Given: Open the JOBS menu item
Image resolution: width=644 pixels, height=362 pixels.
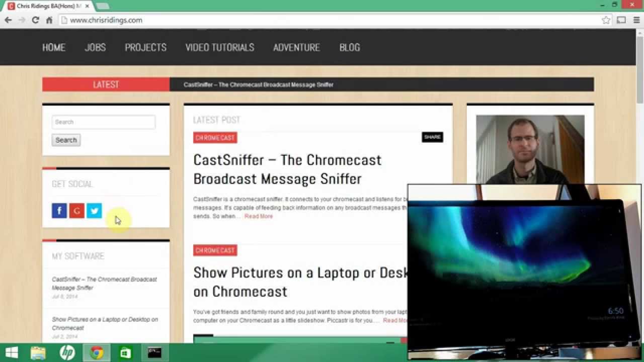Looking at the screenshot, I should pyautogui.click(x=95, y=47).
